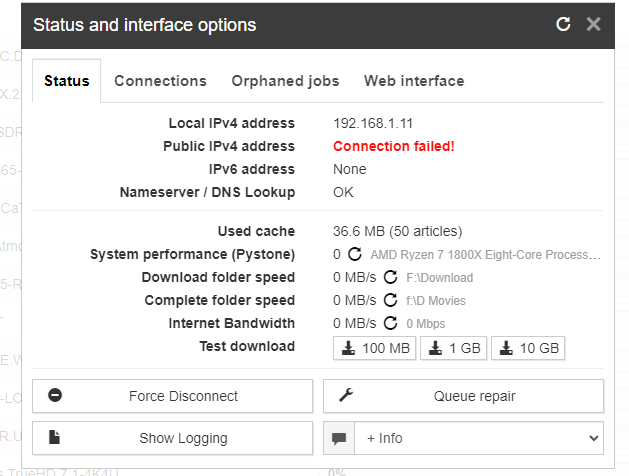Open the Connections tab
This screenshot has width=629, height=476.
160,81
